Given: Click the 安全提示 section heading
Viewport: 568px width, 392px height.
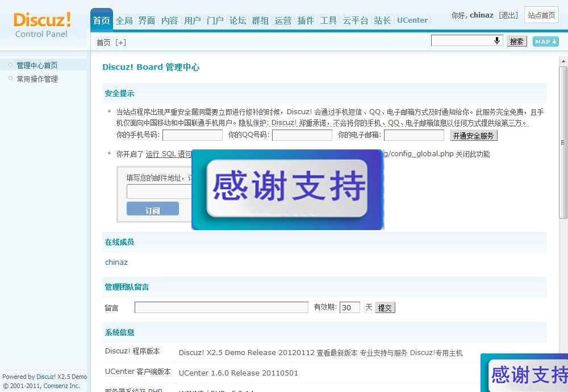Looking at the screenshot, I should pos(119,94).
